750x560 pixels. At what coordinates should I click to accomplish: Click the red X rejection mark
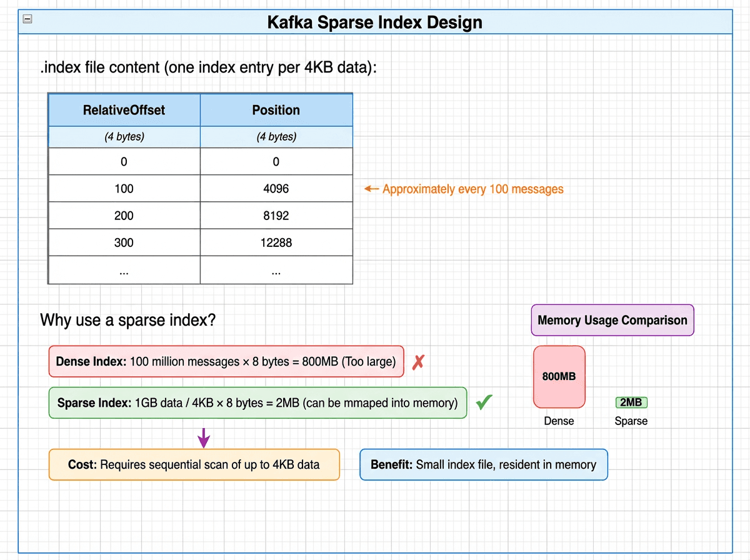(419, 362)
